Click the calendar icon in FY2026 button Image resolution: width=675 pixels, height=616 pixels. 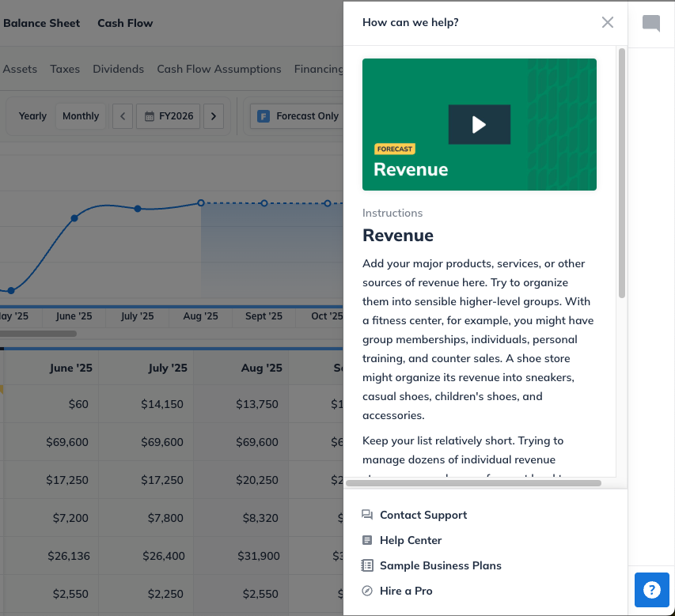click(150, 116)
